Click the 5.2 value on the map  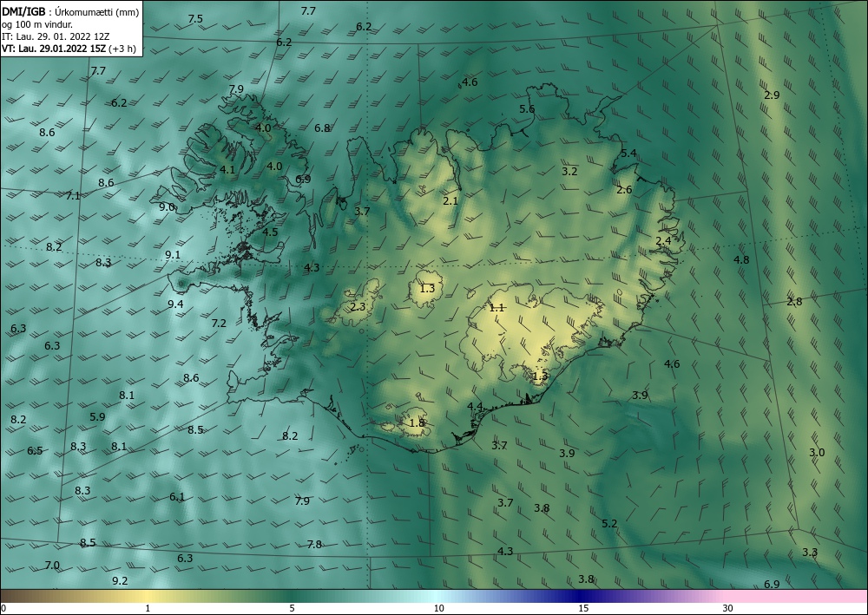[x=609, y=523]
